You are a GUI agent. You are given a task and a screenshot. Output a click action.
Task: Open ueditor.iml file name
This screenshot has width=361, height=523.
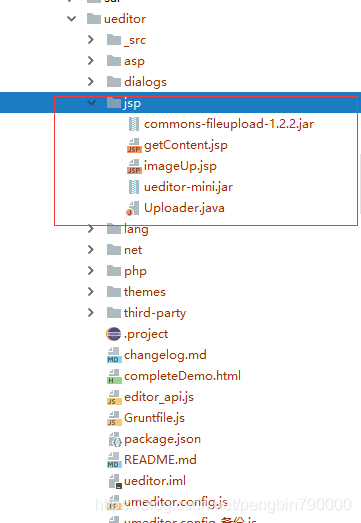155,481
